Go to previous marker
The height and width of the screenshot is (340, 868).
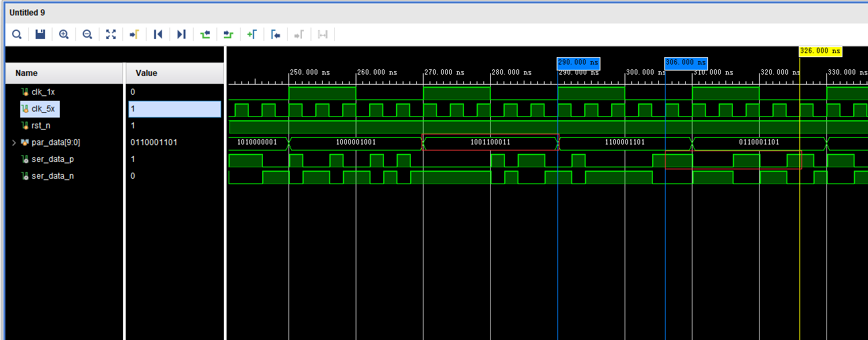276,34
